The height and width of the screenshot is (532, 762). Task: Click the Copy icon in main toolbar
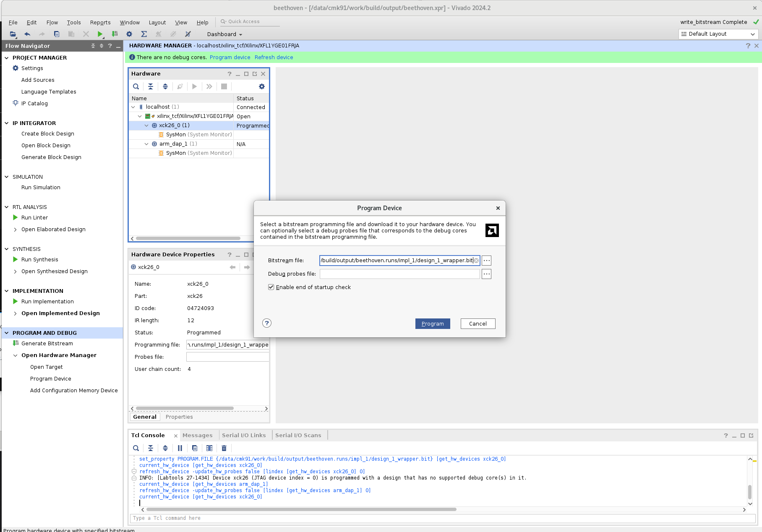click(x=57, y=34)
